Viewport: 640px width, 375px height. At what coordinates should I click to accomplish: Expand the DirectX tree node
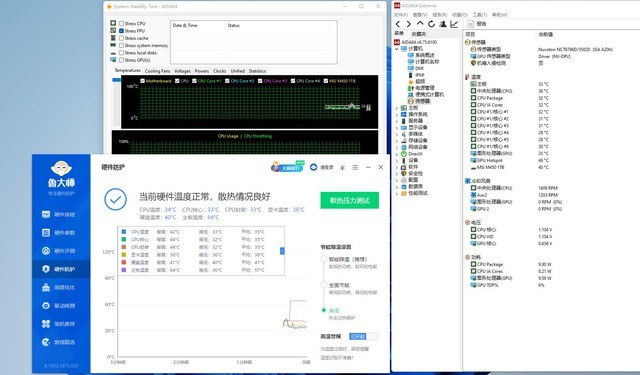pyautogui.click(x=397, y=154)
